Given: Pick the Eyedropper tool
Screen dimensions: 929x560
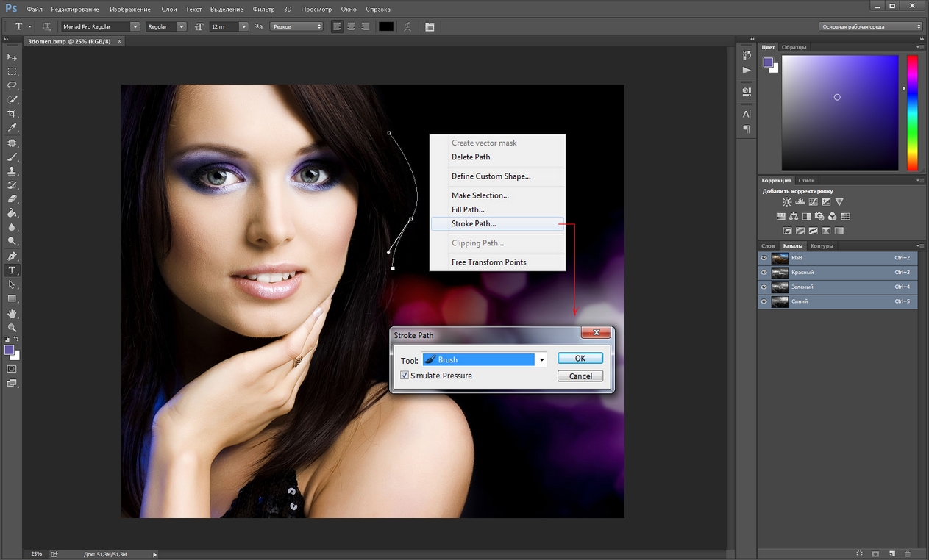Looking at the screenshot, I should pos(12,128).
